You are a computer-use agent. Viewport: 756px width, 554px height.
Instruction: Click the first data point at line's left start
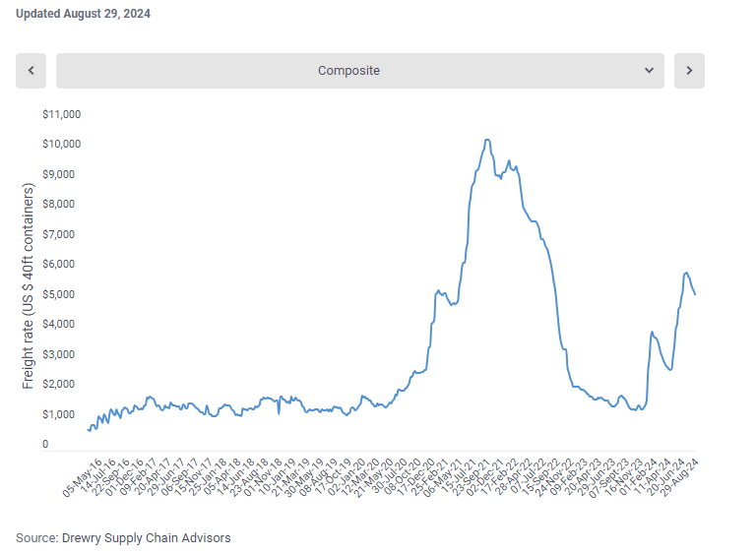89,429
